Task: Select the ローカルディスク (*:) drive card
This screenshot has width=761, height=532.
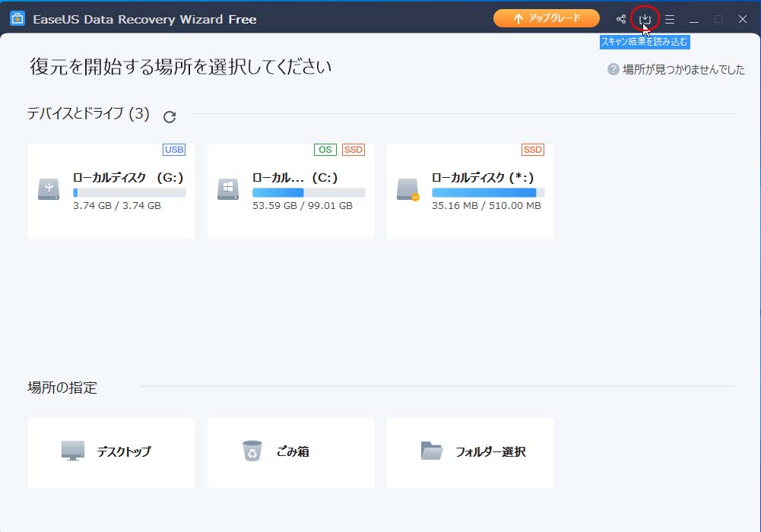Action: click(x=470, y=191)
